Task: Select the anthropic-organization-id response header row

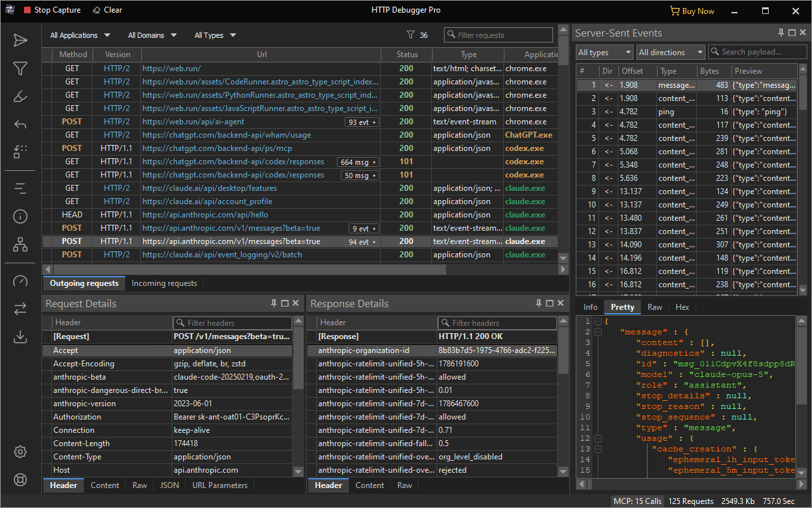Action: tap(432, 350)
